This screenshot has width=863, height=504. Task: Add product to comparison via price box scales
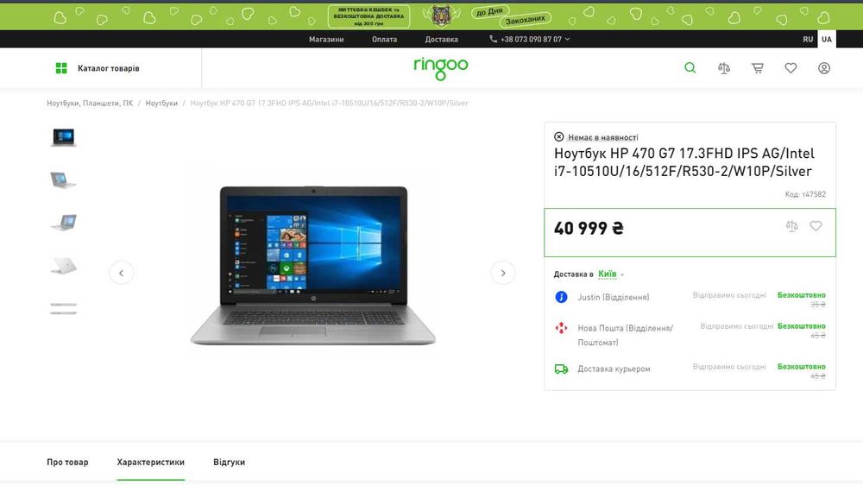coord(791,226)
